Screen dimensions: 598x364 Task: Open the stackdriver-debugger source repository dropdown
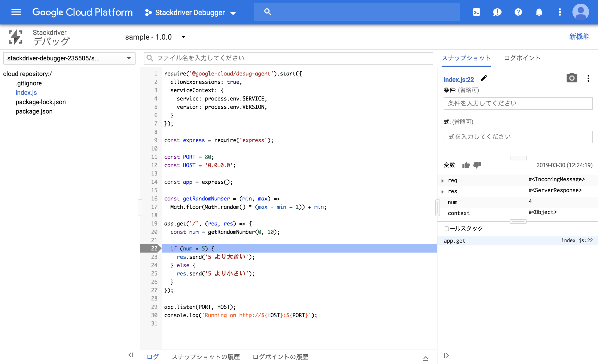[x=69, y=58]
